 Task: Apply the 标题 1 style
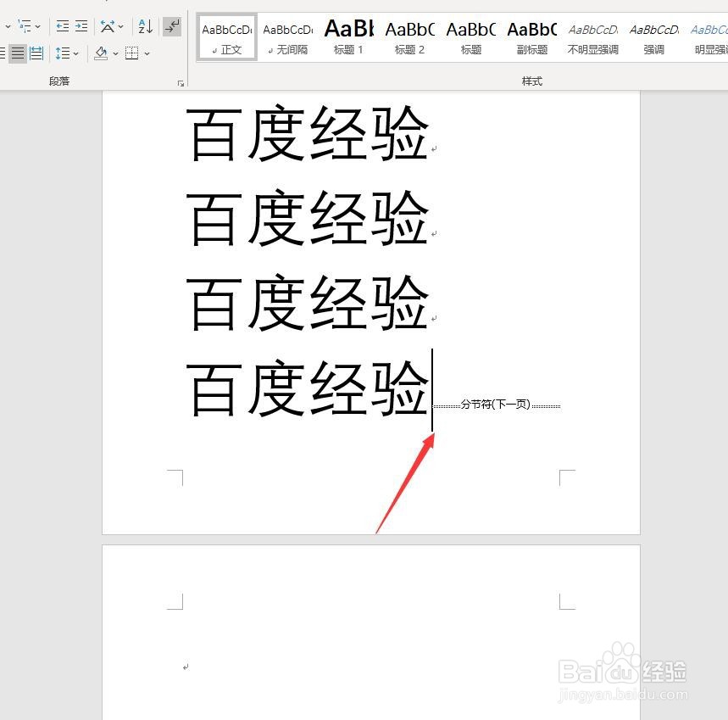pos(348,36)
